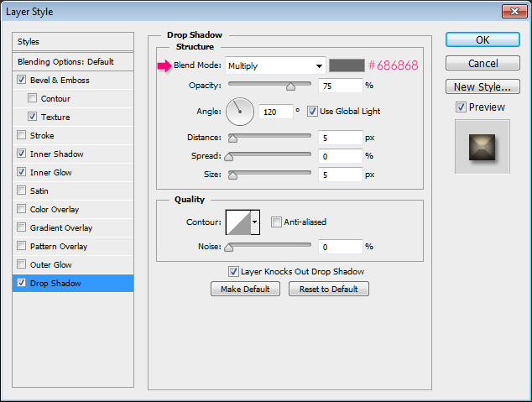The width and height of the screenshot is (532, 402).
Task: Toggle Use Global Light checkbox
Action: tap(312, 112)
